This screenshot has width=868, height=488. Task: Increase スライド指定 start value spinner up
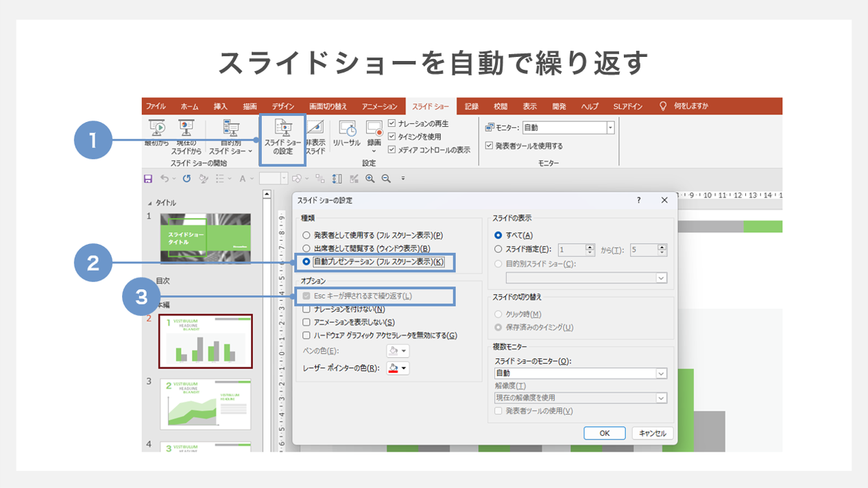pos(590,247)
